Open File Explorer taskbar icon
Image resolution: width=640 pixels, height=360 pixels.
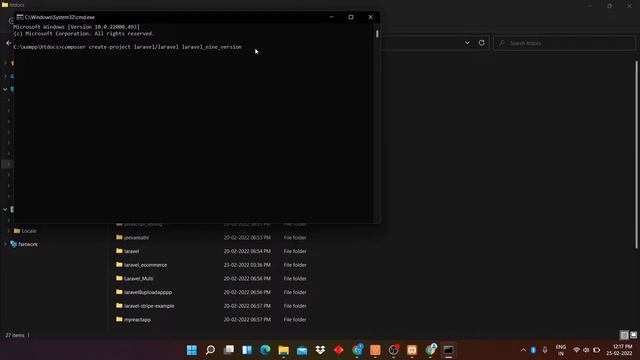pos(284,350)
